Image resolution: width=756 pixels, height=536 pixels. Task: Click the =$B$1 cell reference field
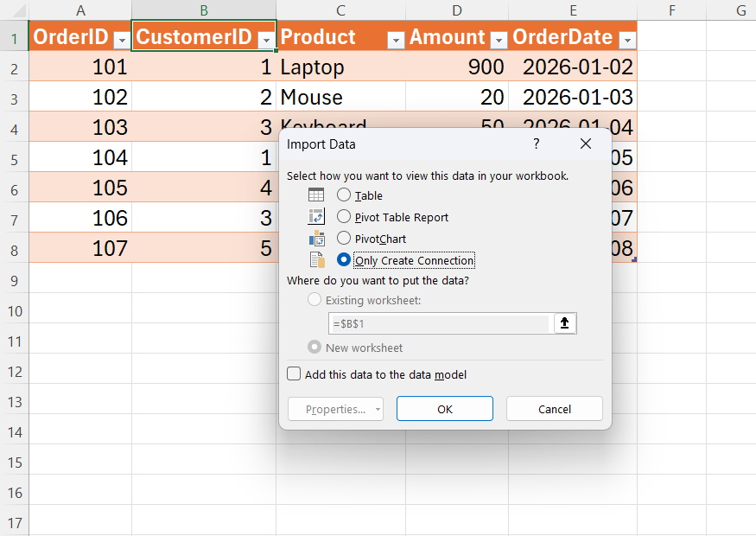(x=439, y=323)
